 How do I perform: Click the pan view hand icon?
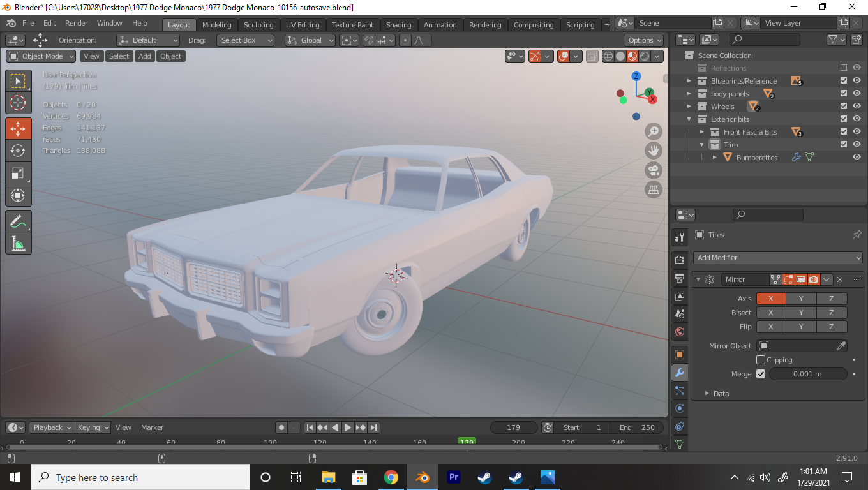pos(654,151)
